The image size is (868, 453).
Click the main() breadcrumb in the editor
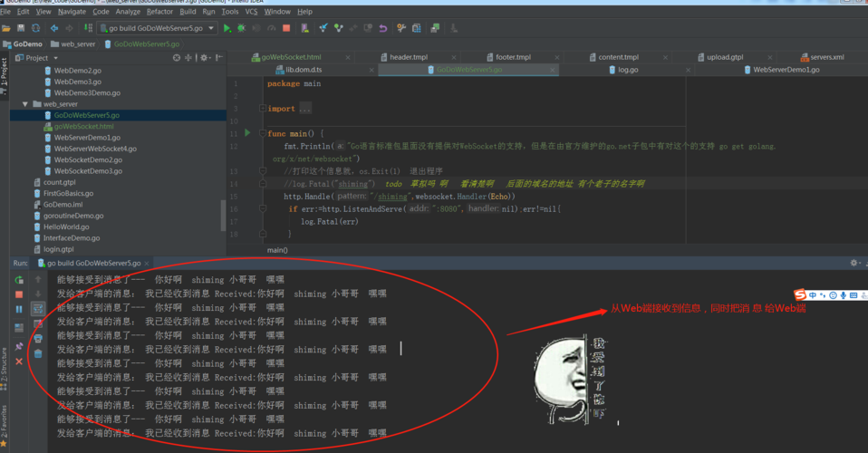click(277, 250)
